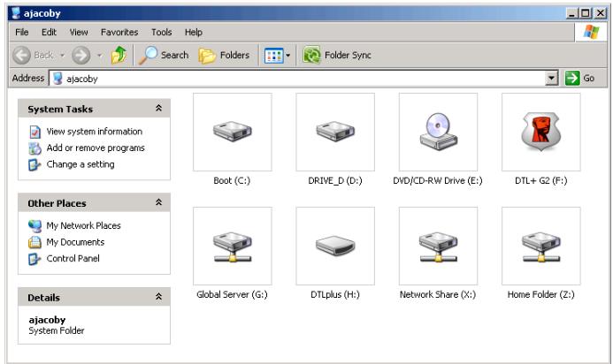Click the My Network Places globe icon
The height and width of the screenshot is (364, 613).
click(x=34, y=226)
